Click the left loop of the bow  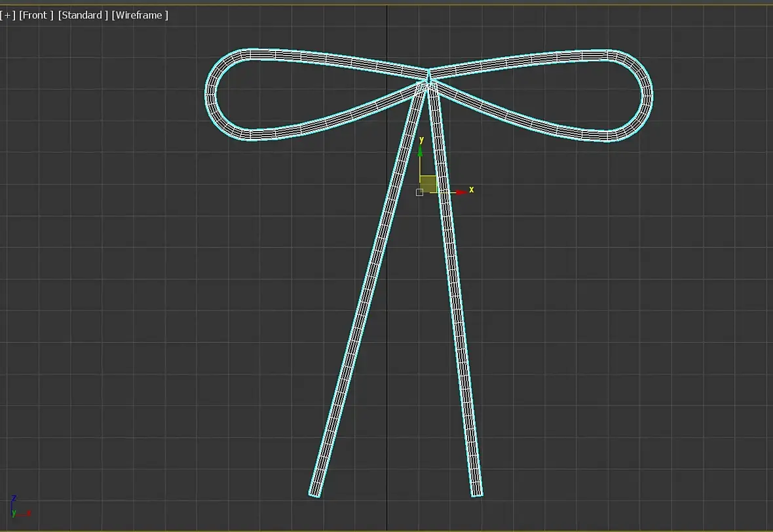coord(211,94)
